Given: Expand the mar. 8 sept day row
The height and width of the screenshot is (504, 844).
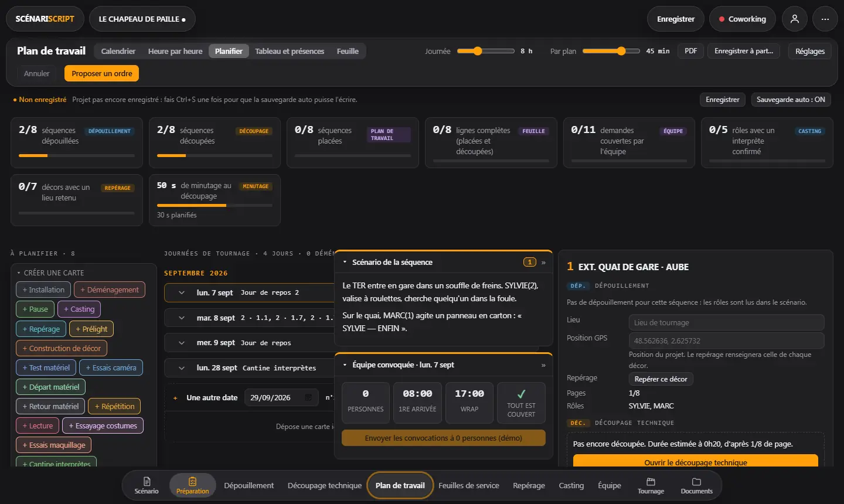Looking at the screenshot, I should [182, 318].
